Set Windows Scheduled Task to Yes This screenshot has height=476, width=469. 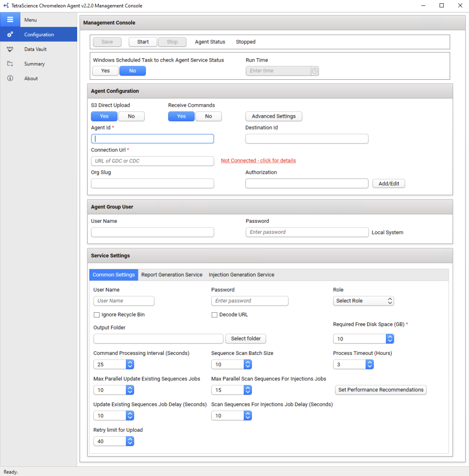pos(105,71)
